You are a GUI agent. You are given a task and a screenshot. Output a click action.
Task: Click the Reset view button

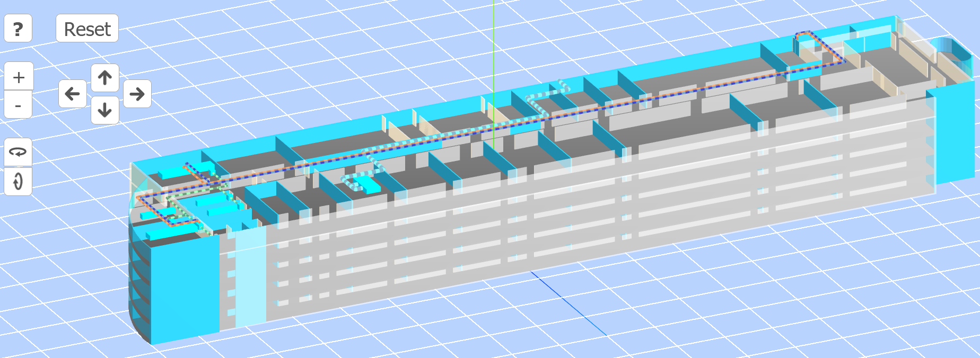pos(87,28)
